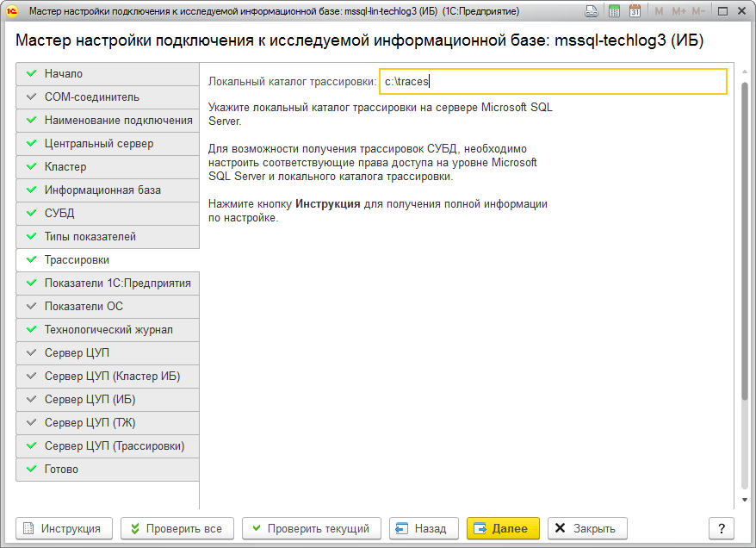Image resolution: width=756 pixels, height=548 pixels.
Task: Click the 1C logo icon in title bar
Action: [11, 12]
